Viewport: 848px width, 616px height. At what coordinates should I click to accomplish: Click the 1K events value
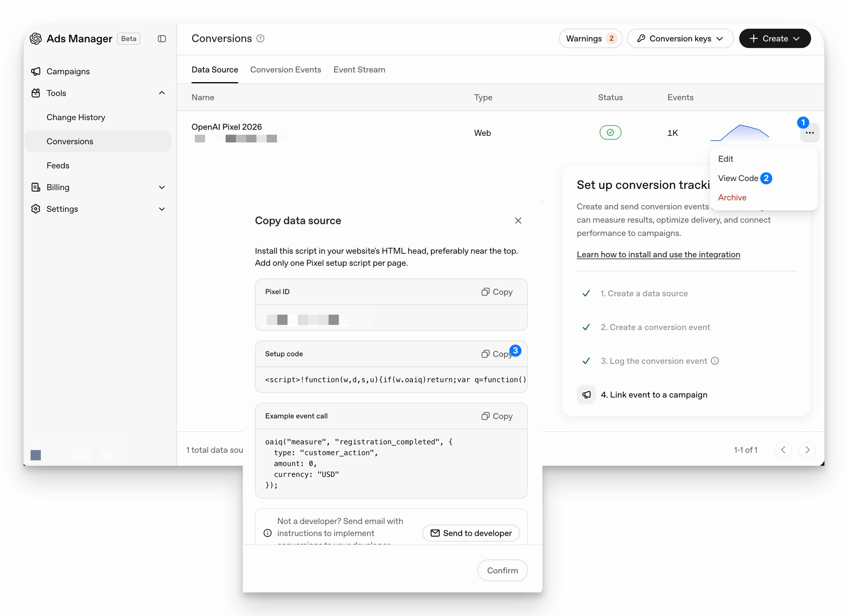[672, 133]
